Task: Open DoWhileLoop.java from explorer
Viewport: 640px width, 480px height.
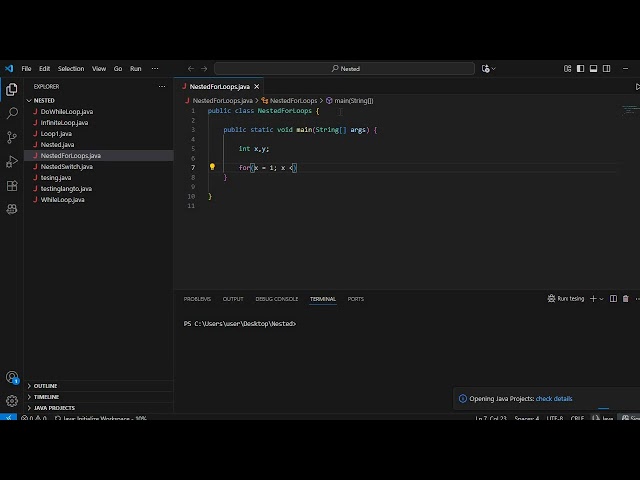Action: [98, 111]
